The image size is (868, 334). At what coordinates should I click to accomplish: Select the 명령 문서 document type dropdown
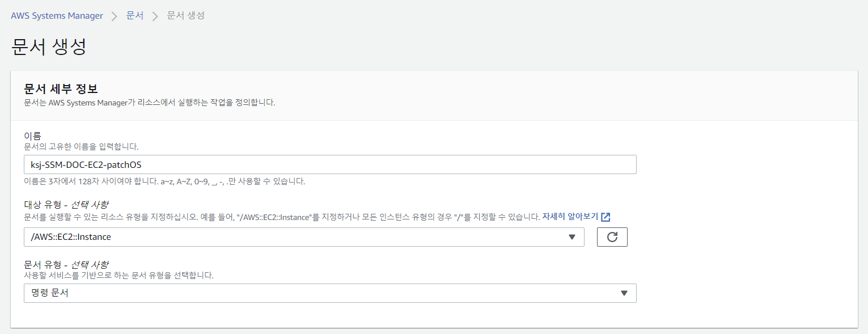(330, 293)
